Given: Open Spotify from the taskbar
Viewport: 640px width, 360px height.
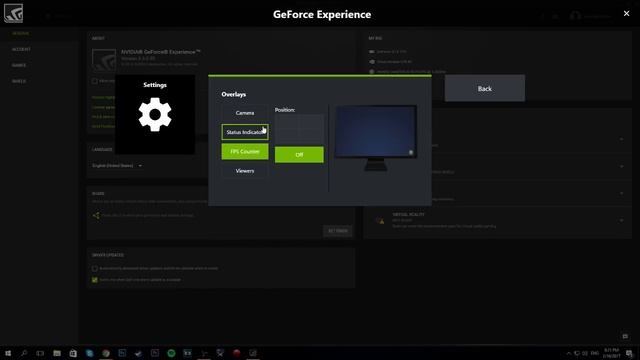Looking at the screenshot, I should coord(171,353).
